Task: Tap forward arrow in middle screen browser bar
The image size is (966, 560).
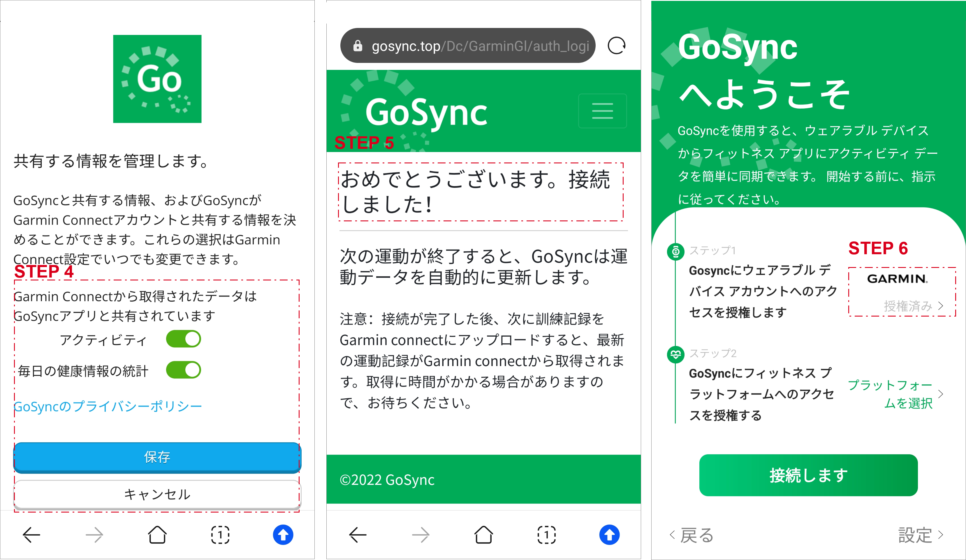Action: pos(420,535)
